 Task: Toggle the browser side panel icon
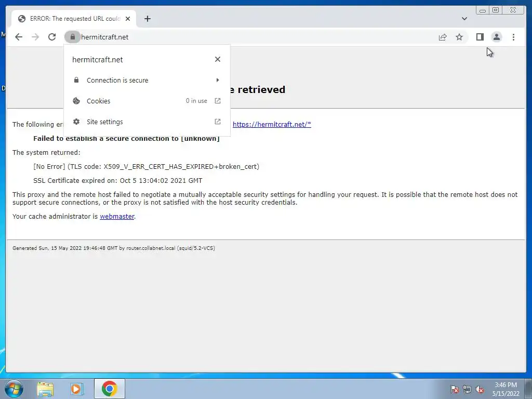pos(480,37)
